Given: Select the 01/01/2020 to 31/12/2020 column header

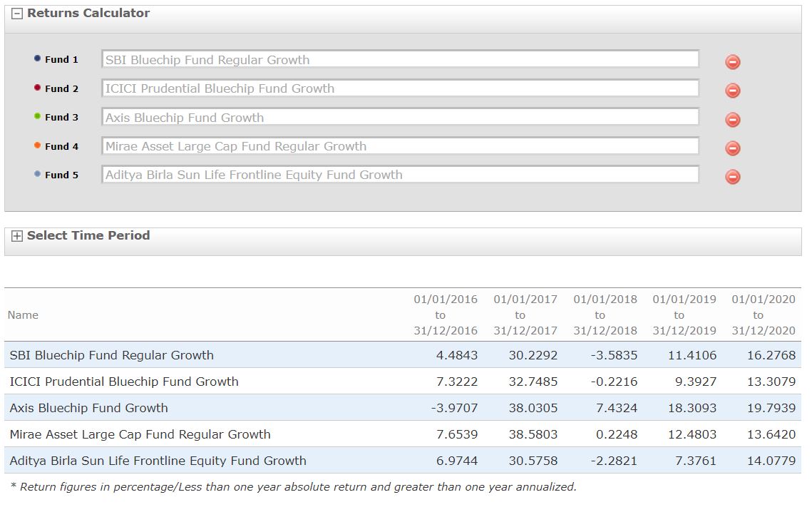Looking at the screenshot, I should click(x=763, y=315).
